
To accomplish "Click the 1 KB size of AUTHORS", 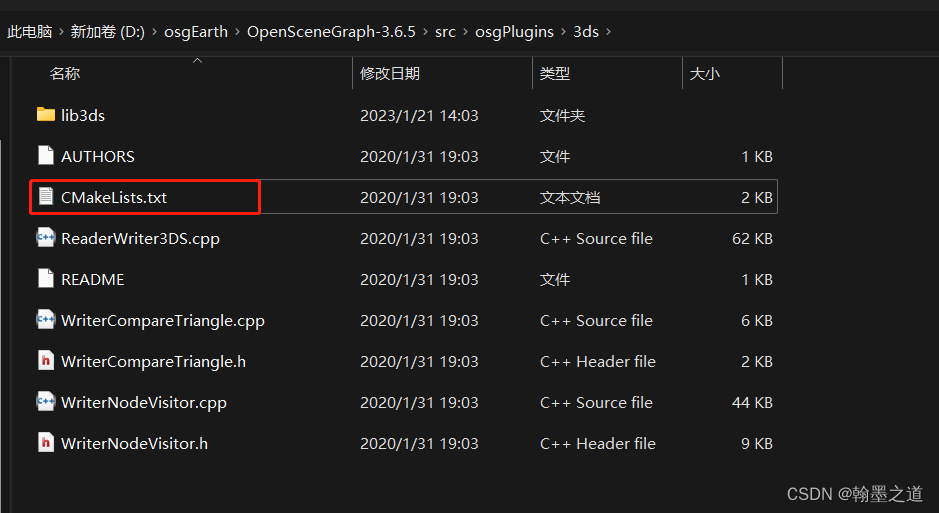I will pos(757,156).
